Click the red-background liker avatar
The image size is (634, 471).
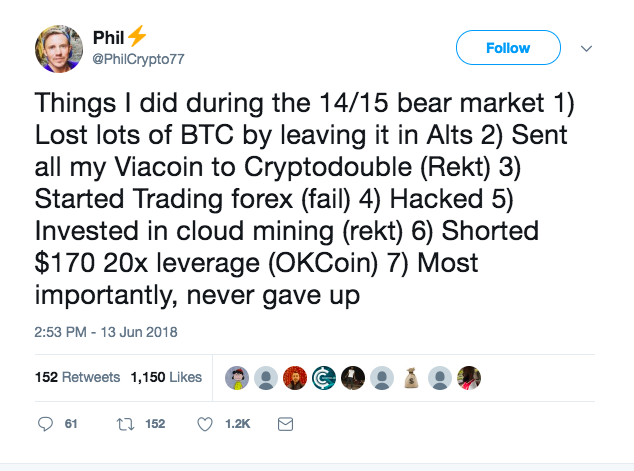click(x=295, y=377)
